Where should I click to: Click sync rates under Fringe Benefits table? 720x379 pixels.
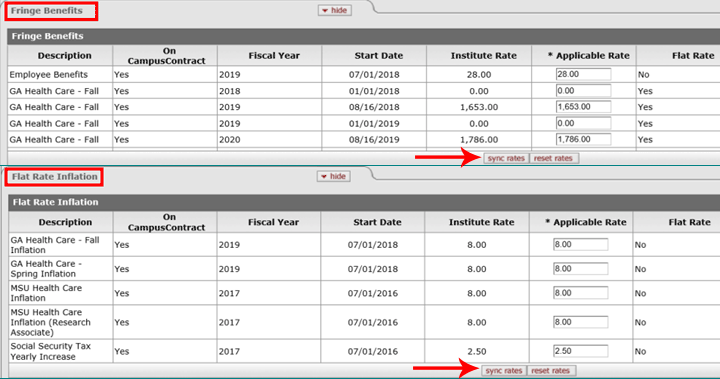506,158
